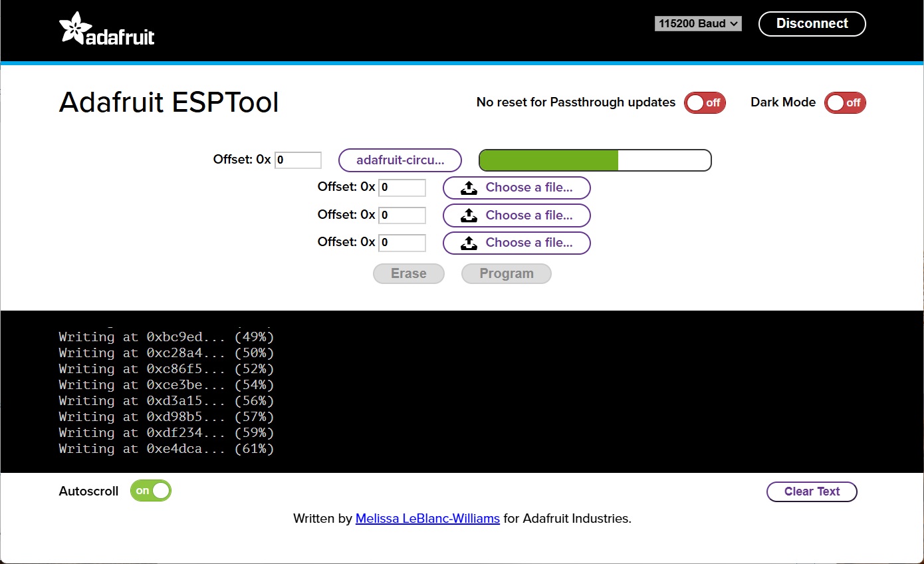Click the bottom Choose a file... upload button
The width and height of the screenshot is (924, 564).
click(x=517, y=243)
